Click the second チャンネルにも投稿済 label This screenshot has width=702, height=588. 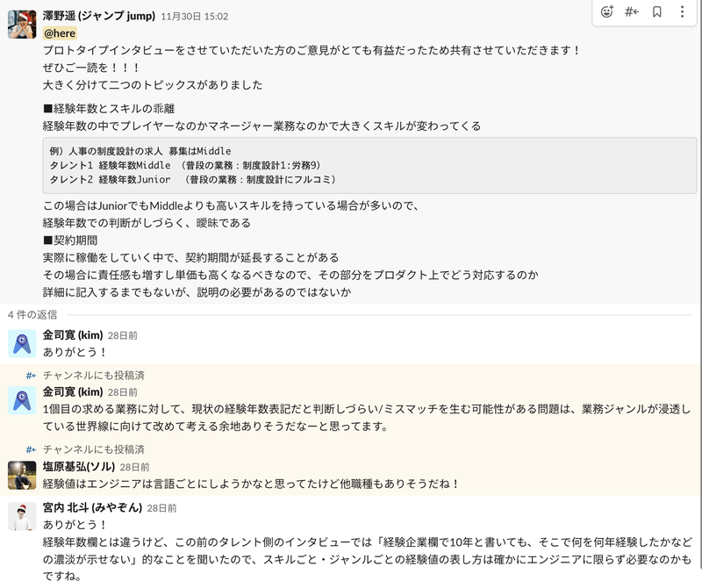[93, 449]
